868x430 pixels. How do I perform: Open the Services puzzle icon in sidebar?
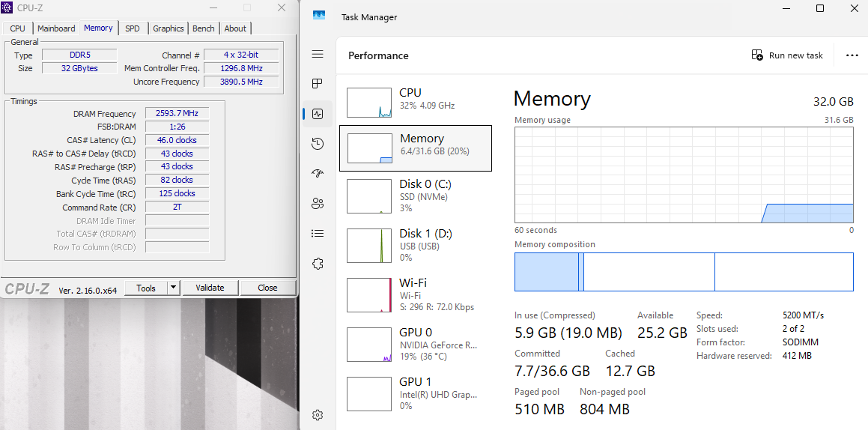point(318,264)
